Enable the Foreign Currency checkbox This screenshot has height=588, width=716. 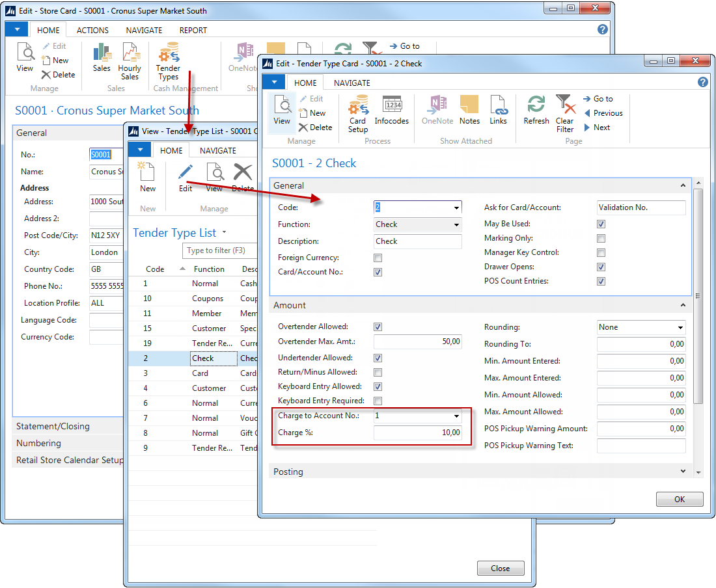378,258
